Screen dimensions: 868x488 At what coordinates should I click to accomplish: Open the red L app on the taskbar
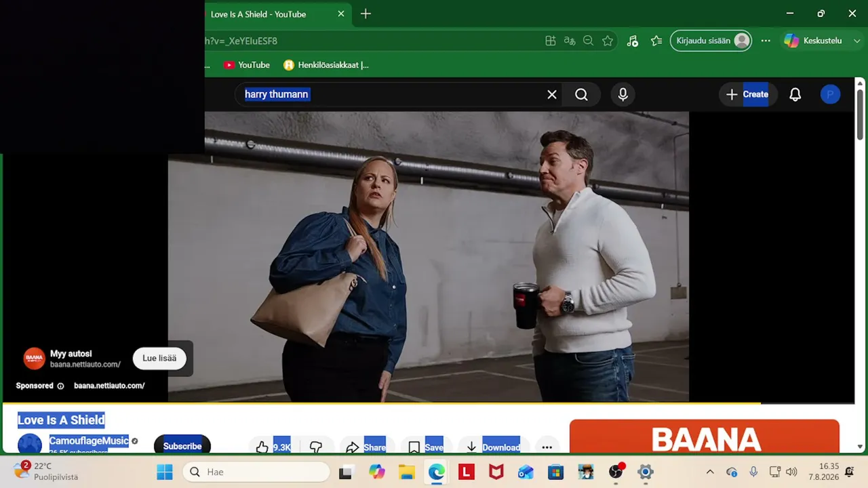coord(467,472)
